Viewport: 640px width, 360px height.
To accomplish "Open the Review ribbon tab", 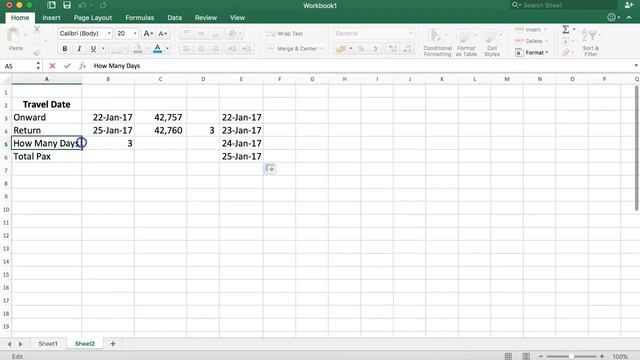I will tap(206, 18).
